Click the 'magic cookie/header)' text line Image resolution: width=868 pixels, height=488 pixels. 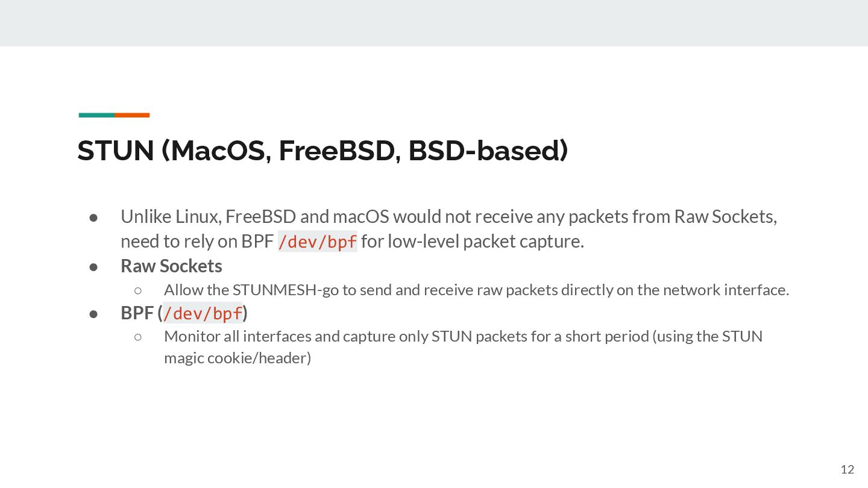237,358
